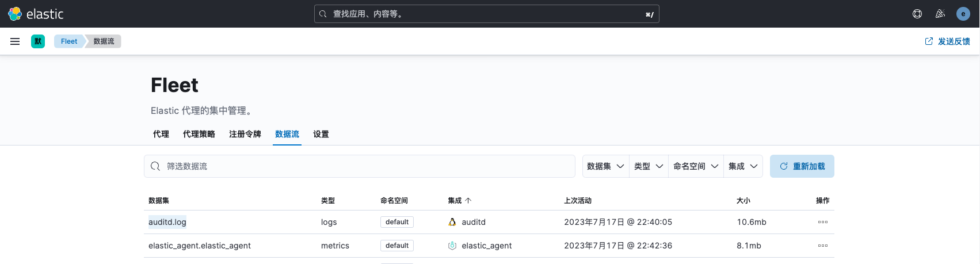Click default namespace badge in elastic_agent row
Screen dimensions: 980x264
[x=397, y=246]
